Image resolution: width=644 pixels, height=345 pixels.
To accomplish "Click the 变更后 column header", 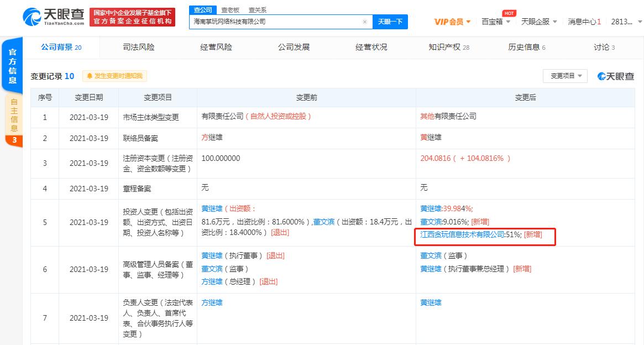I will click(525, 97).
